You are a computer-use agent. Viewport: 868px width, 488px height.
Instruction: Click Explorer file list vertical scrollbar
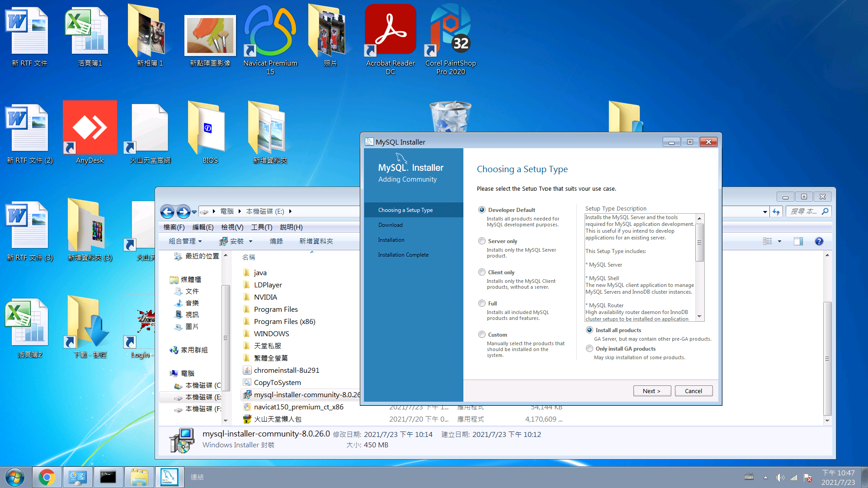pyautogui.click(x=827, y=359)
